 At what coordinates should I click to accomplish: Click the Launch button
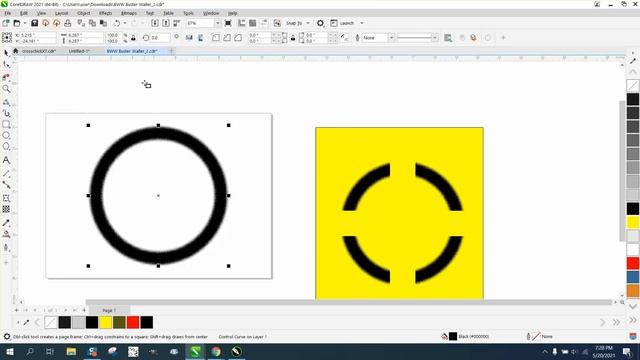coord(342,23)
